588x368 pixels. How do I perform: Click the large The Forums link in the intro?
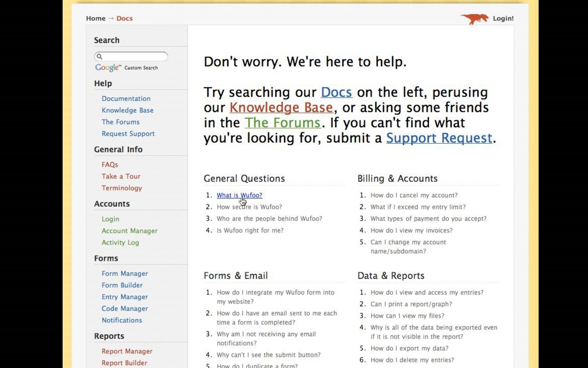[283, 123]
